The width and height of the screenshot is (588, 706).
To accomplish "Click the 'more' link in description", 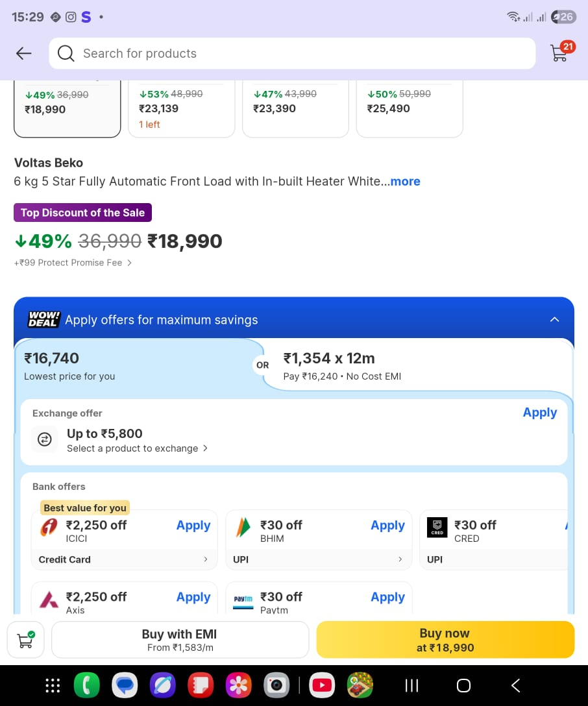I will coord(406,182).
